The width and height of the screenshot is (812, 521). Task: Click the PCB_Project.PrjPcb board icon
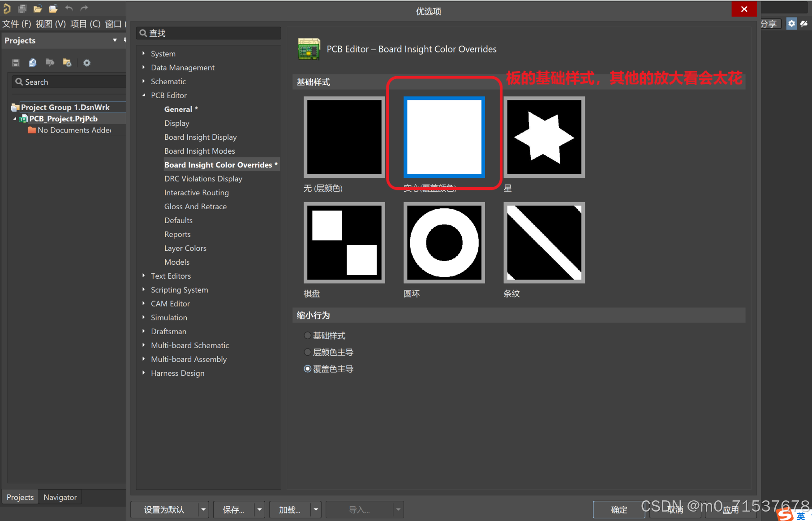point(23,119)
